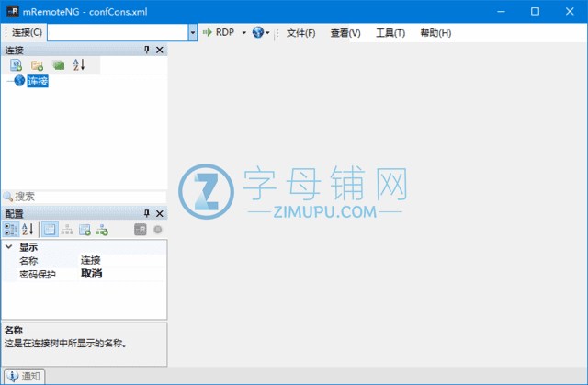Click the green View icon in the connections toolbar

tap(58, 65)
